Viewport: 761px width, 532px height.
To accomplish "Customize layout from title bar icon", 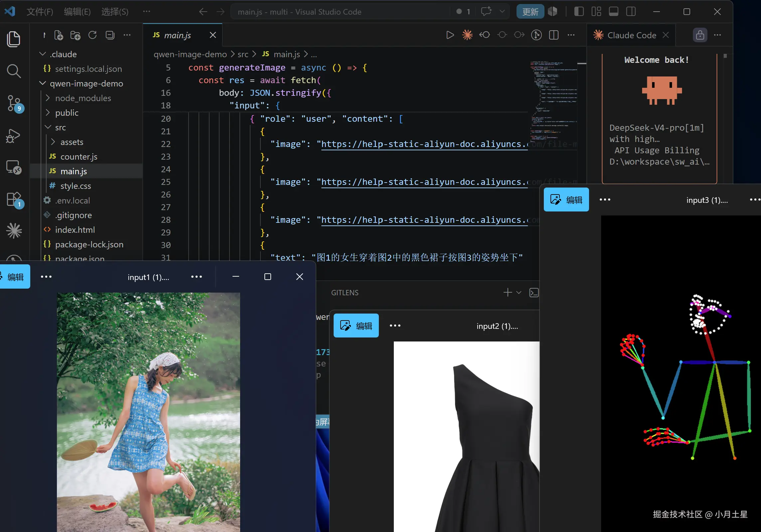I will pos(596,12).
